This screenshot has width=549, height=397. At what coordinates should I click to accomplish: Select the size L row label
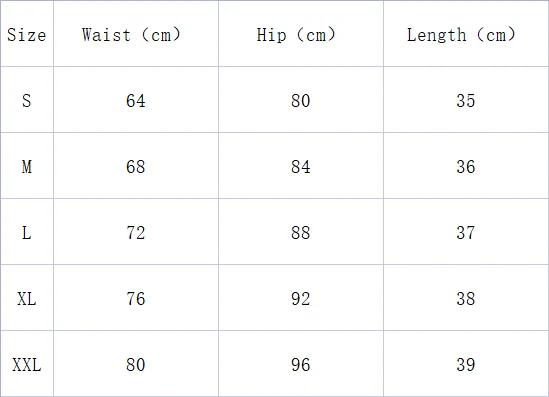pos(27,233)
